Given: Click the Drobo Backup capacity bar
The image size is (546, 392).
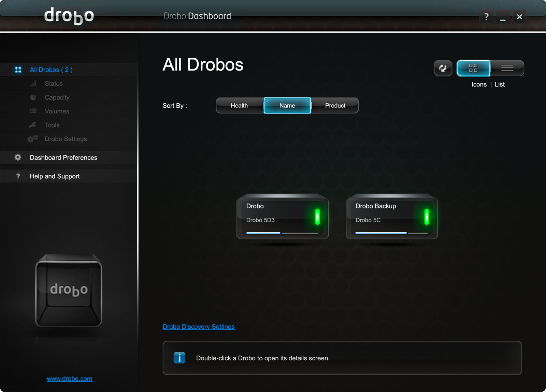Looking at the screenshot, I should [x=391, y=233].
